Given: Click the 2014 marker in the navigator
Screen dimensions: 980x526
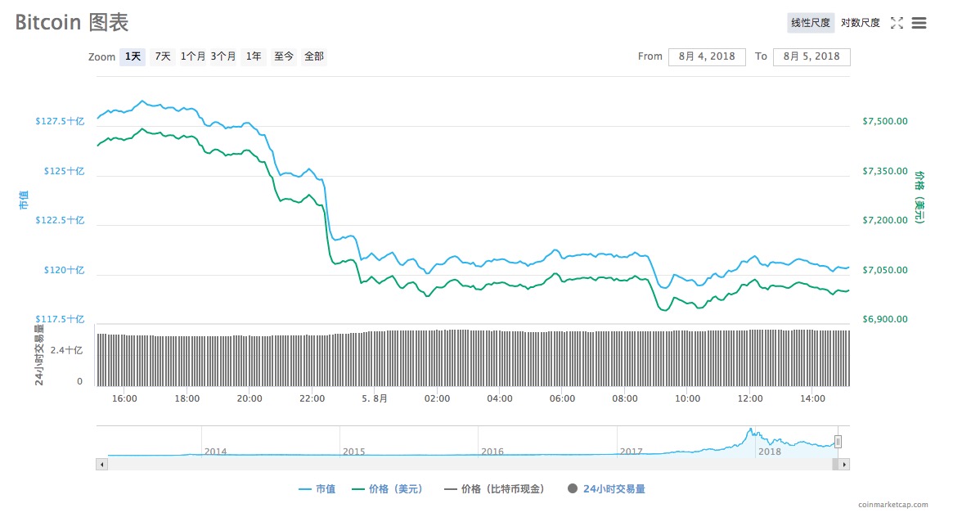Looking at the screenshot, I should pyautogui.click(x=216, y=452).
